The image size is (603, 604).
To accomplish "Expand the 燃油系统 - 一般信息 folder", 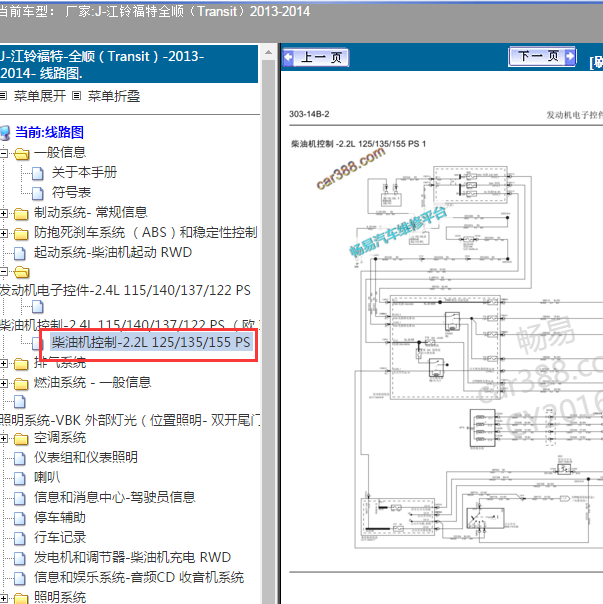I will point(3,383).
